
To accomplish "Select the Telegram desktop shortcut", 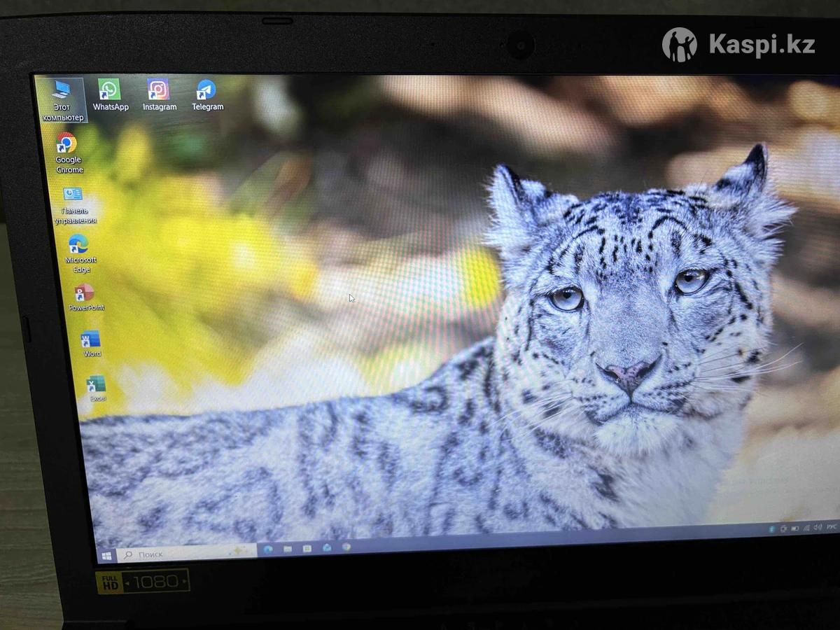I will pyautogui.click(x=206, y=91).
